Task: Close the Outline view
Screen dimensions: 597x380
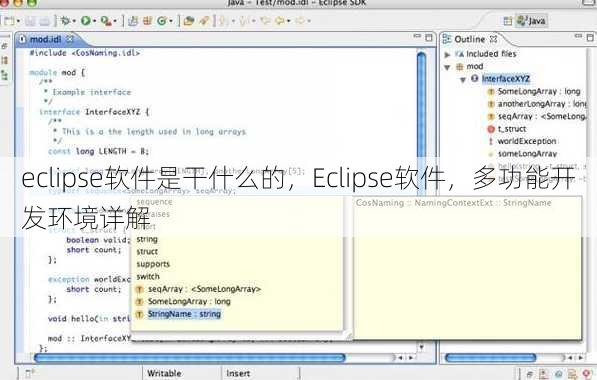Action: [493, 39]
